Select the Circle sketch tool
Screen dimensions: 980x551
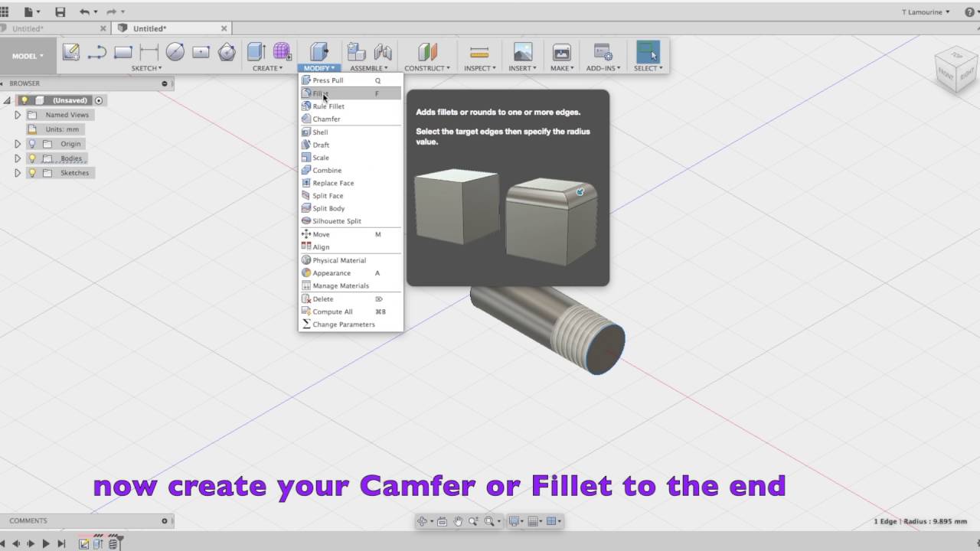pos(175,52)
